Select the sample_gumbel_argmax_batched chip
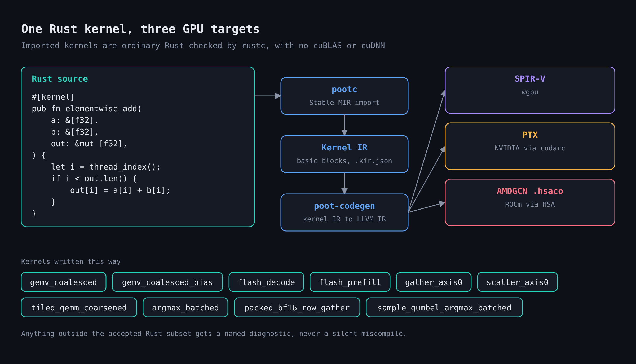This screenshot has width=636, height=364. (444, 307)
